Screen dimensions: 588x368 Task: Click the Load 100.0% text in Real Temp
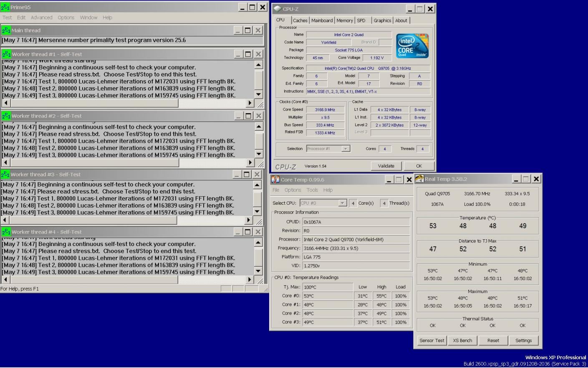point(477,204)
